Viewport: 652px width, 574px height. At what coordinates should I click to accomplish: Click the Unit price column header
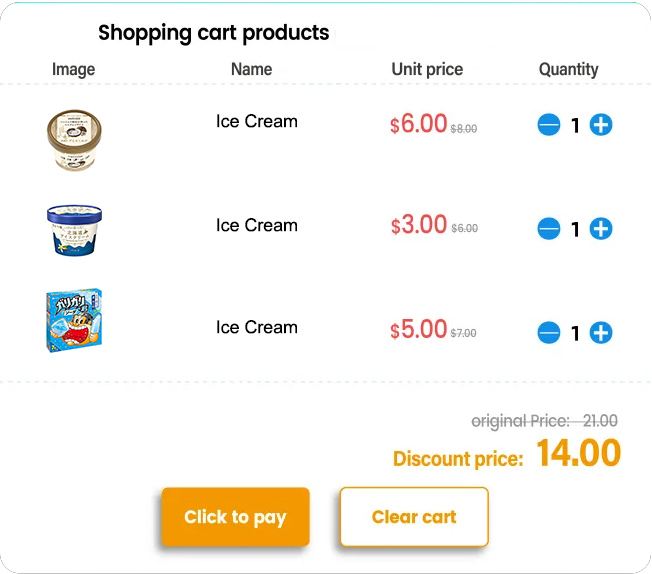point(427,69)
